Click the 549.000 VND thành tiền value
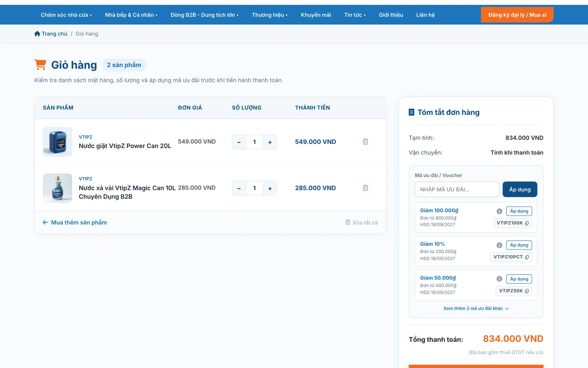The width and height of the screenshot is (588, 368). [x=316, y=142]
